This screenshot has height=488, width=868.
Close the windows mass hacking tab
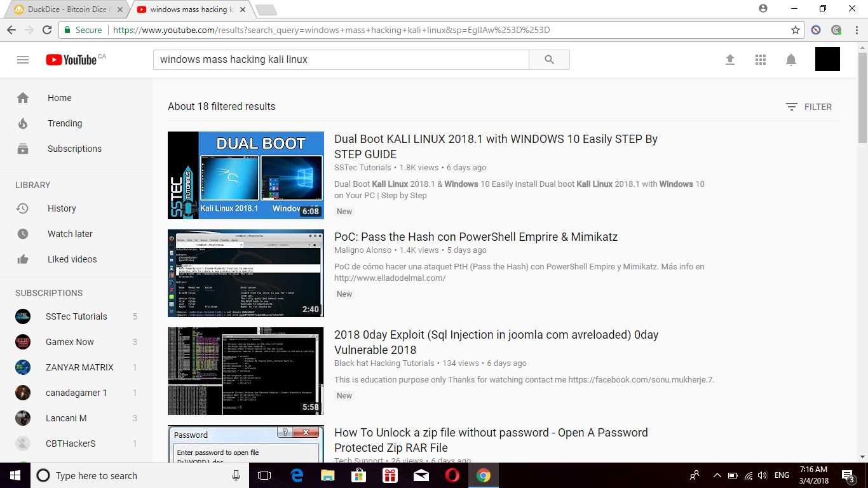243,10
